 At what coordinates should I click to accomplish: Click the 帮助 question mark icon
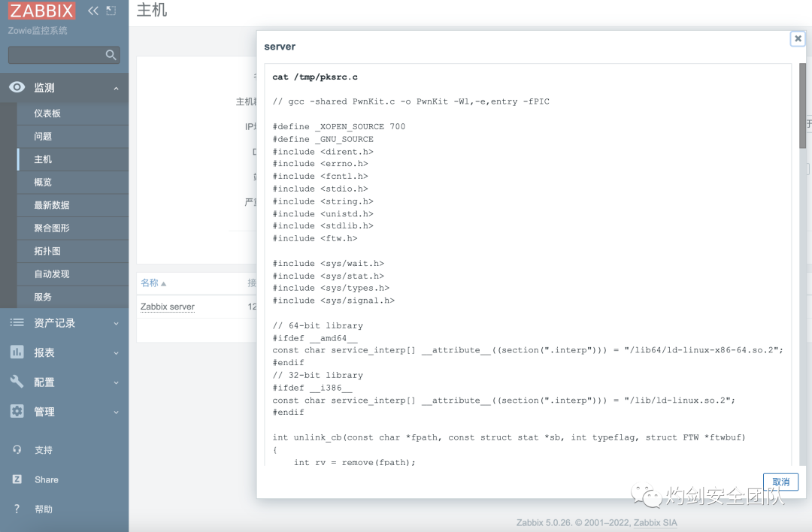pos(17,509)
